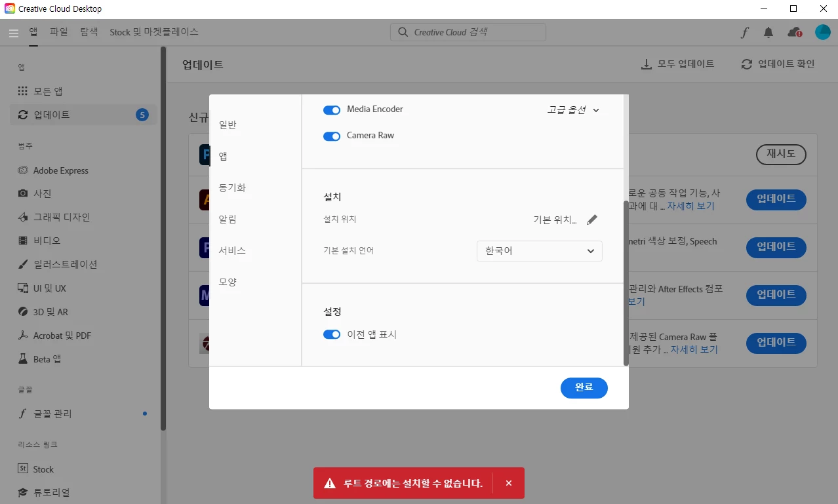
Task: Open Learn More (자세히 보기) link in Camera Raw row
Action: coord(694,350)
